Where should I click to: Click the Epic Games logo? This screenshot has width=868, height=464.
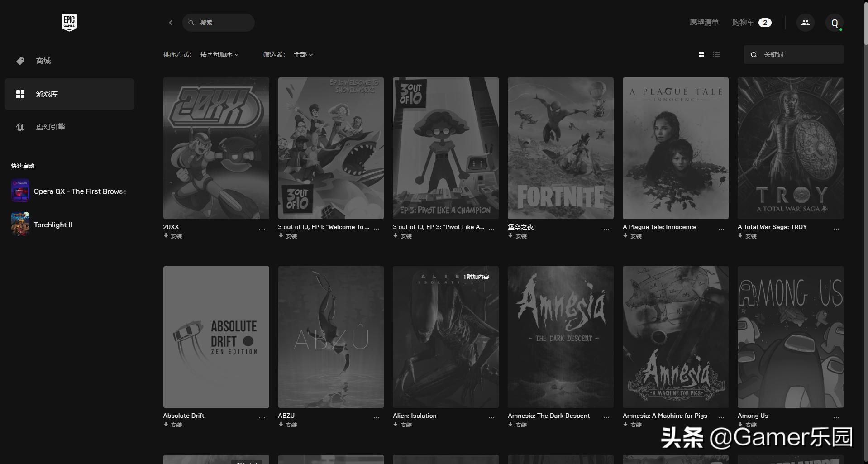[x=69, y=22]
